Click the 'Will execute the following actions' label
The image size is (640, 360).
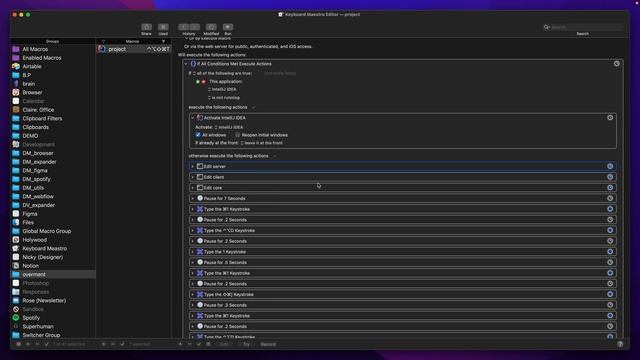click(212, 55)
